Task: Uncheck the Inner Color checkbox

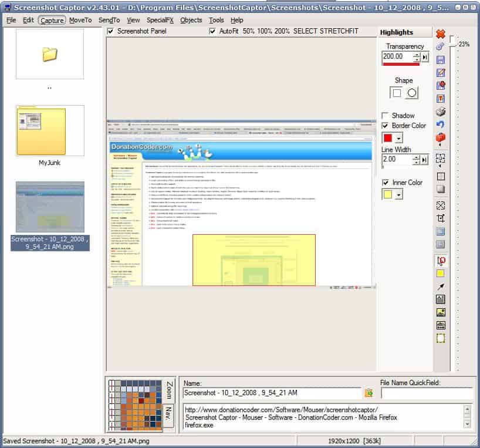Action: pos(386,183)
